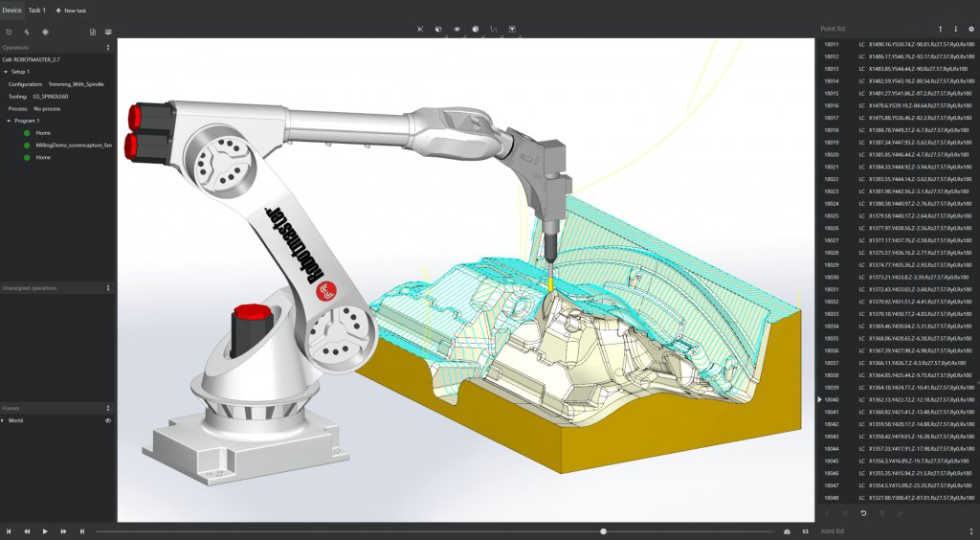Click the fit-to-view icon above viewport
This screenshot has width=980, height=540.
420,29
